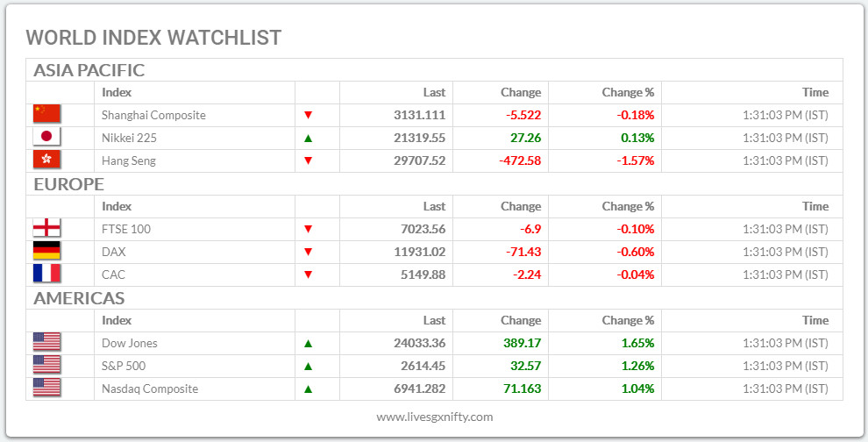Click the Nikkei 225 time 1:31:03 PM (IST)

point(786,138)
